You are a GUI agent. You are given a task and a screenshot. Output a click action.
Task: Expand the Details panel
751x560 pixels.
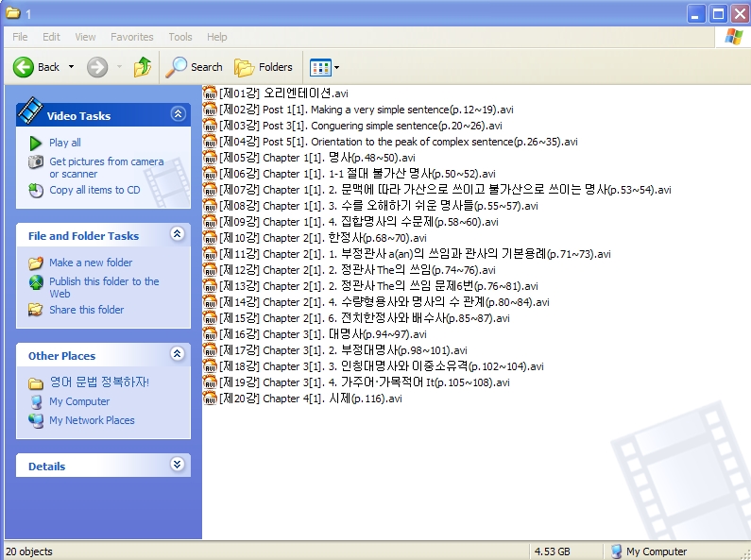pos(178,465)
